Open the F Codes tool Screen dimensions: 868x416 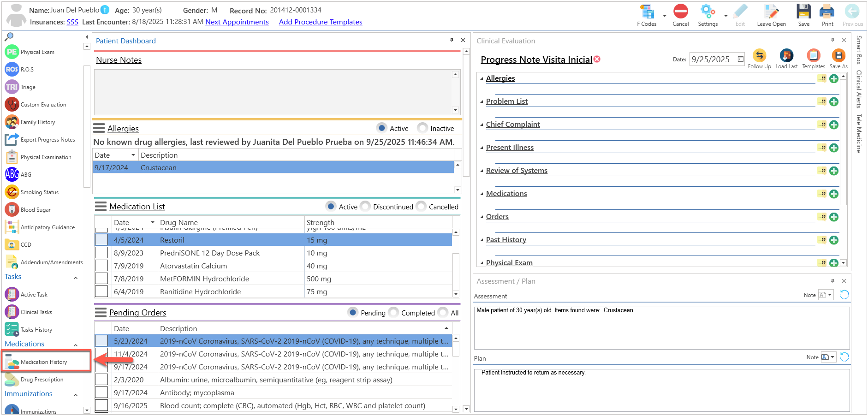click(648, 15)
